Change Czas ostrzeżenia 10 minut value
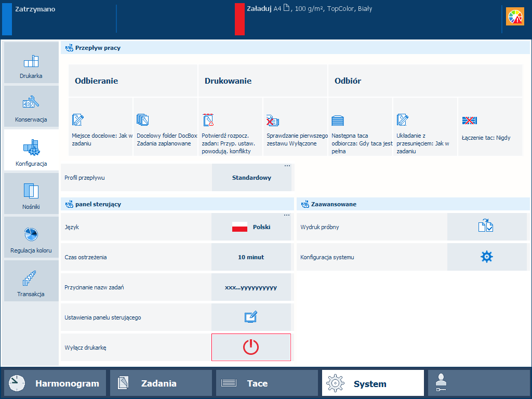The image size is (532, 399). 251,257
